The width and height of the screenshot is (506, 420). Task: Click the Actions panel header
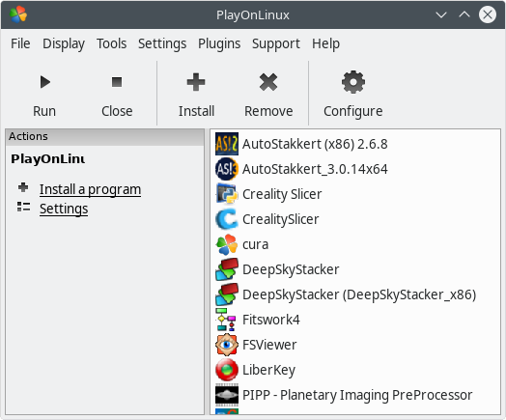(105, 137)
